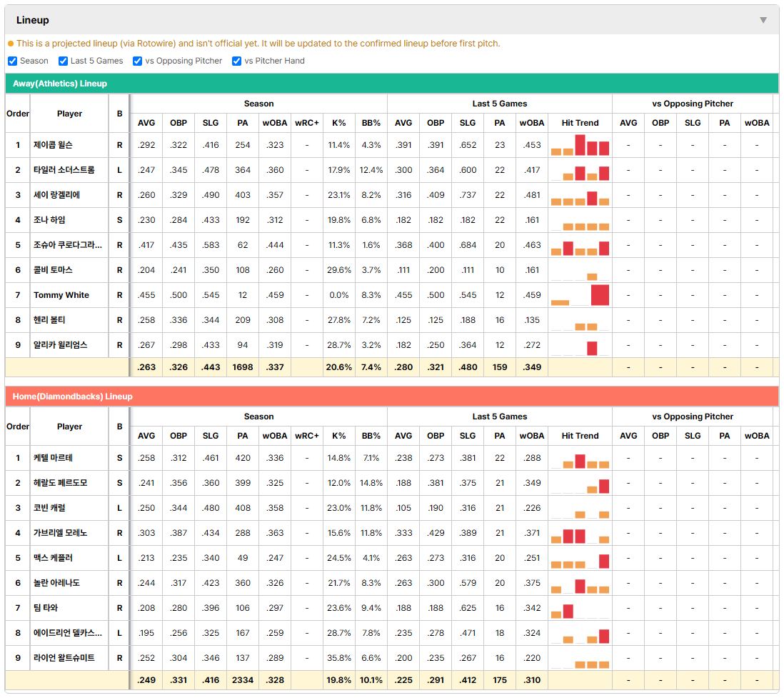Toggle the vs Pitcher Hand checkbox
Screen dimensions: 784x698
236,61
